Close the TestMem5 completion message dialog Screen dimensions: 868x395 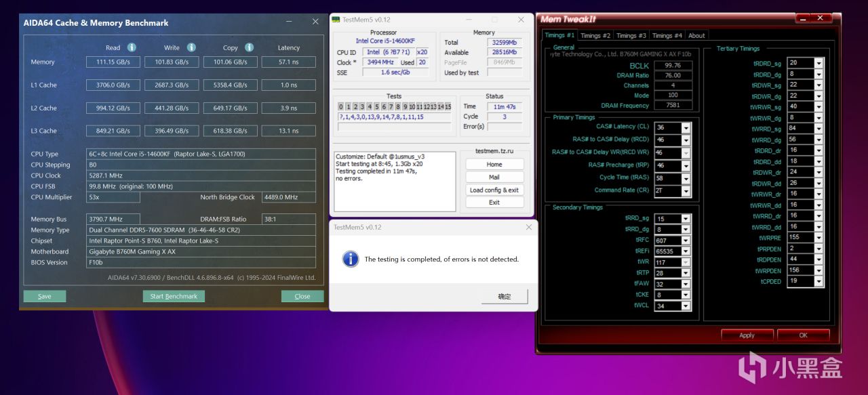click(528, 228)
